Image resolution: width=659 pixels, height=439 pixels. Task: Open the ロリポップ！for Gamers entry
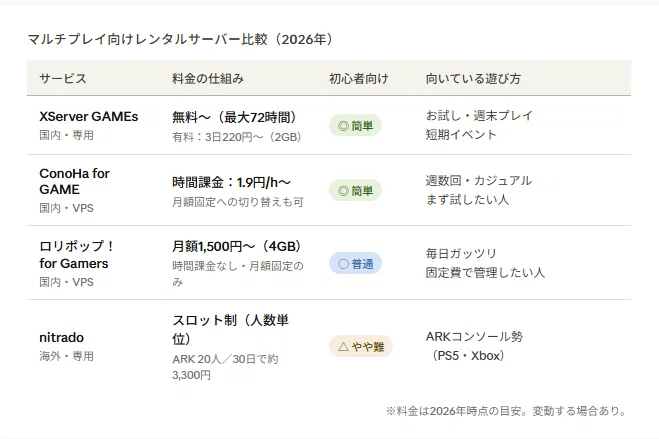pos(76,255)
